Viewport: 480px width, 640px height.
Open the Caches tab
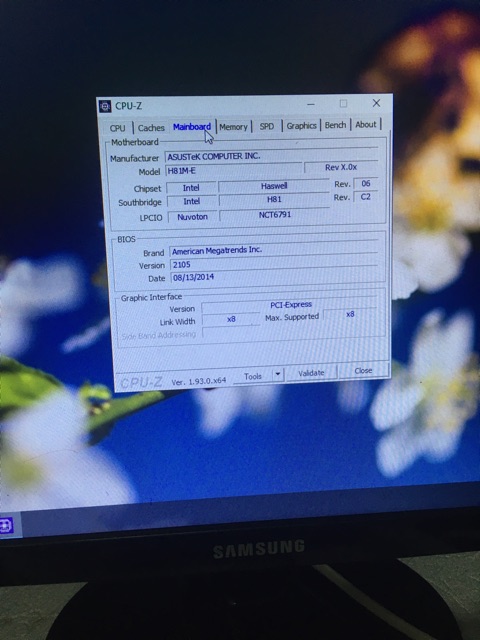pyautogui.click(x=151, y=128)
